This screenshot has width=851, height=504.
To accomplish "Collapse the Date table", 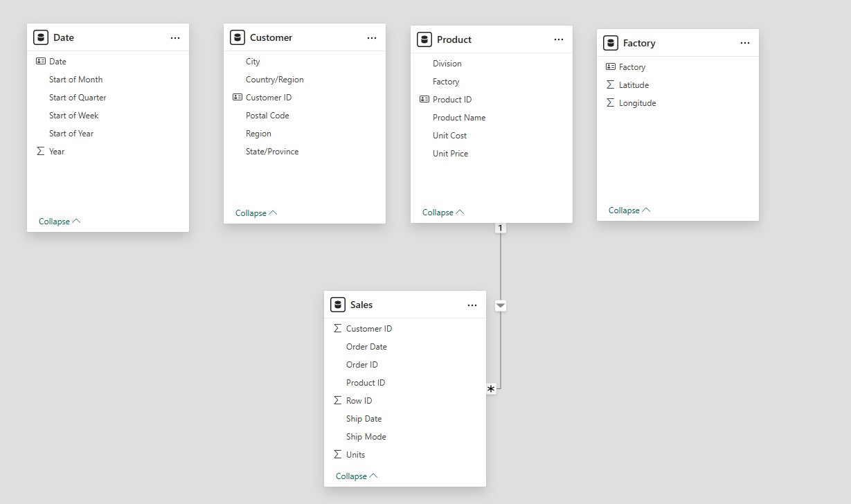I will [60, 222].
